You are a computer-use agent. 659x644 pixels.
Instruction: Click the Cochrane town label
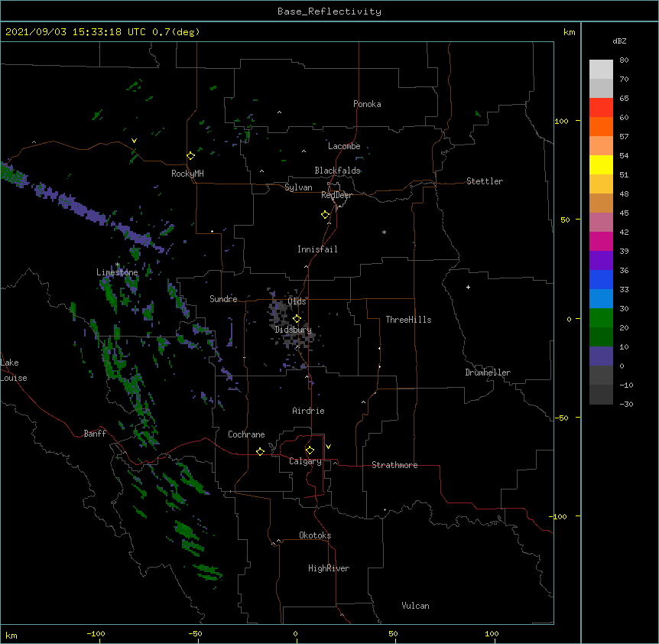(246, 434)
